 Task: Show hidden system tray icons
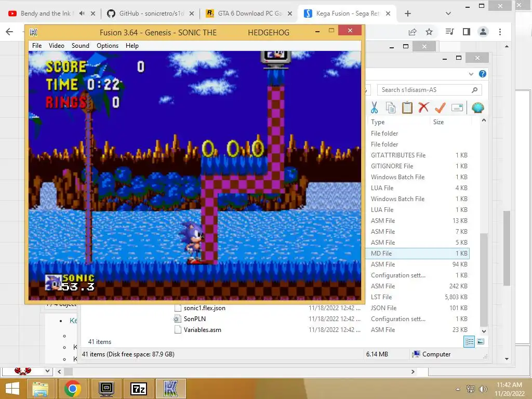tap(458, 389)
